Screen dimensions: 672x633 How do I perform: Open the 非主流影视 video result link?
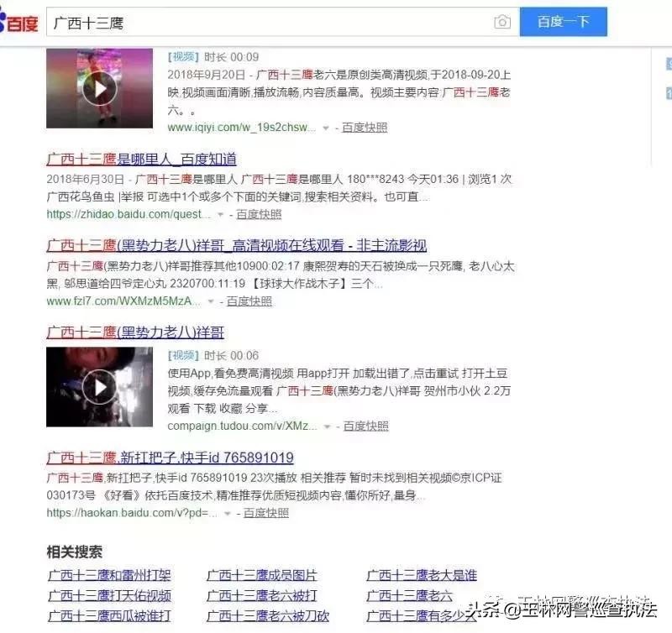[237, 245]
